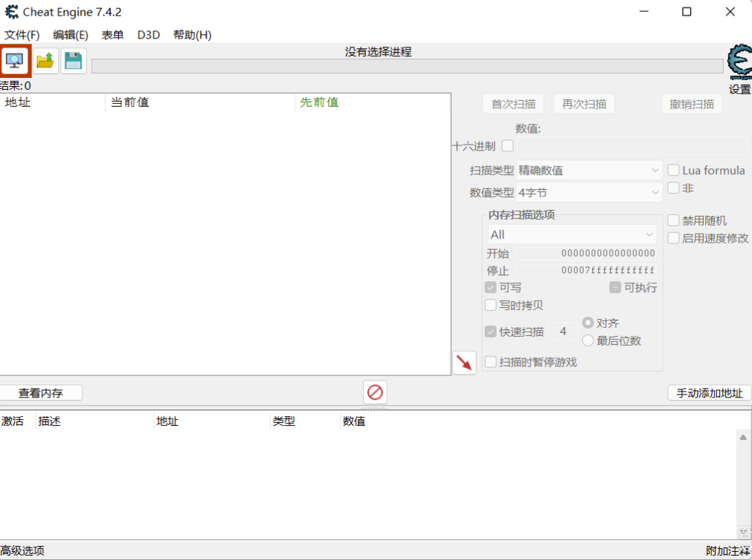Click the 类型 column header
This screenshot has height=560, width=752.
[x=306, y=421]
